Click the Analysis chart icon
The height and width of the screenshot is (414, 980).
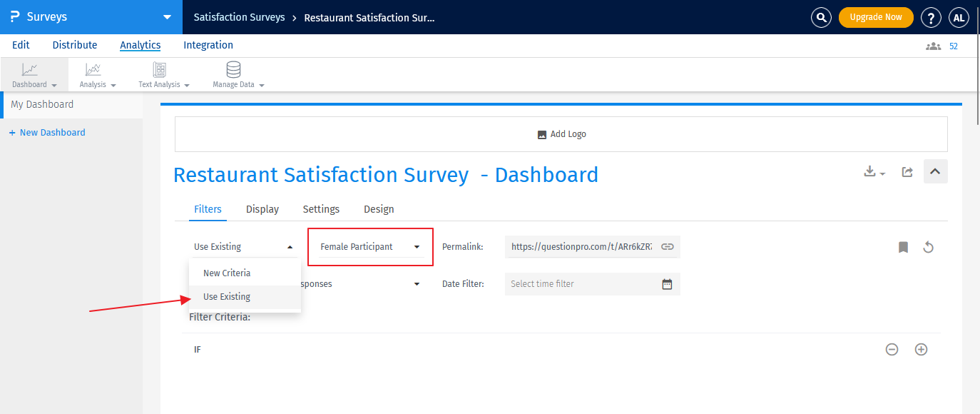[x=93, y=71]
